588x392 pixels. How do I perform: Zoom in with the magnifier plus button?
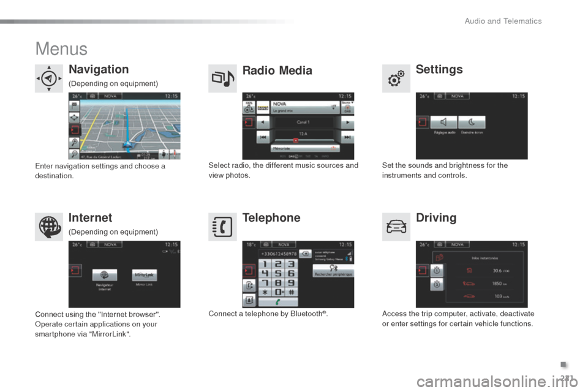pyautogui.click(x=74, y=142)
